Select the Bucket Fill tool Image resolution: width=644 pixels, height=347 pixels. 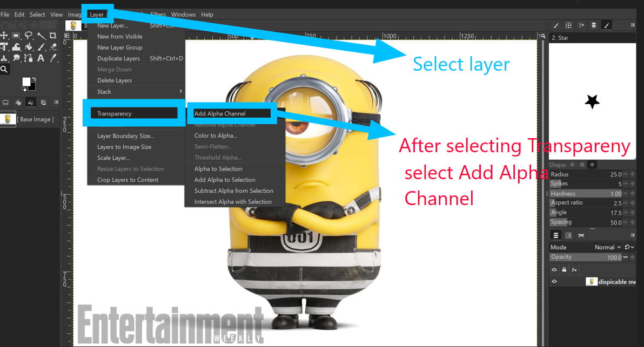pyautogui.click(x=28, y=47)
